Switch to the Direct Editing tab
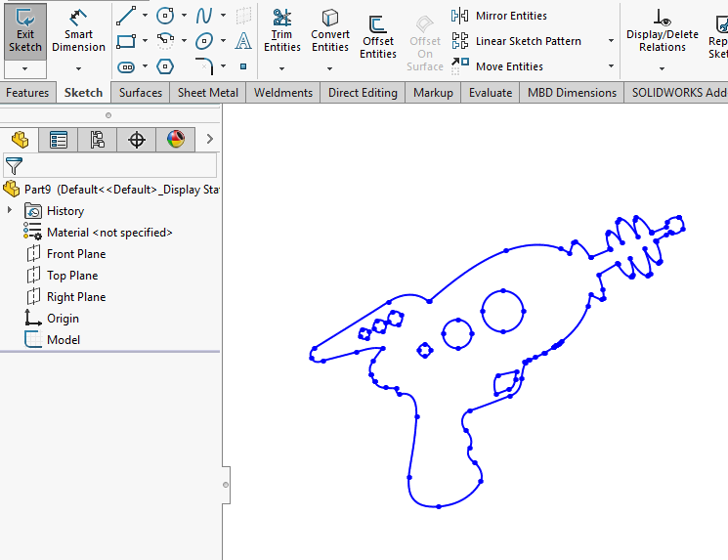Image resolution: width=728 pixels, height=560 pixels. tap(363, 93)
